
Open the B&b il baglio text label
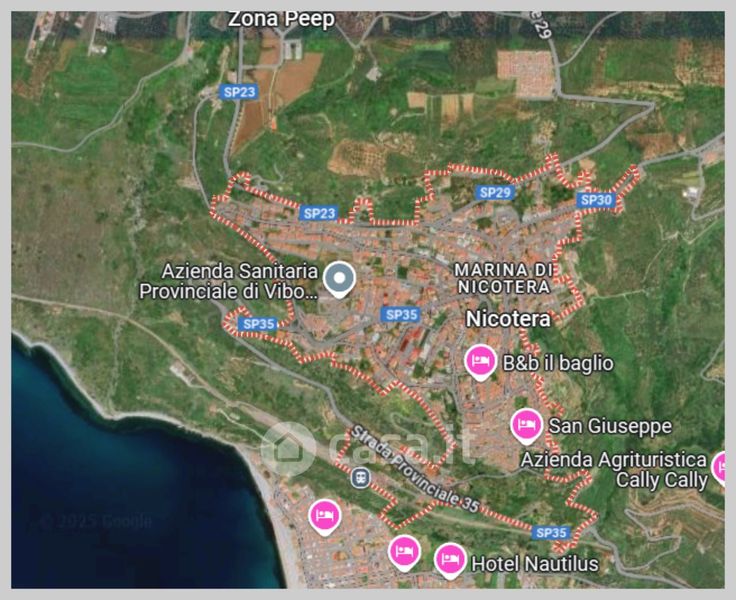click(x=558, y=363)
